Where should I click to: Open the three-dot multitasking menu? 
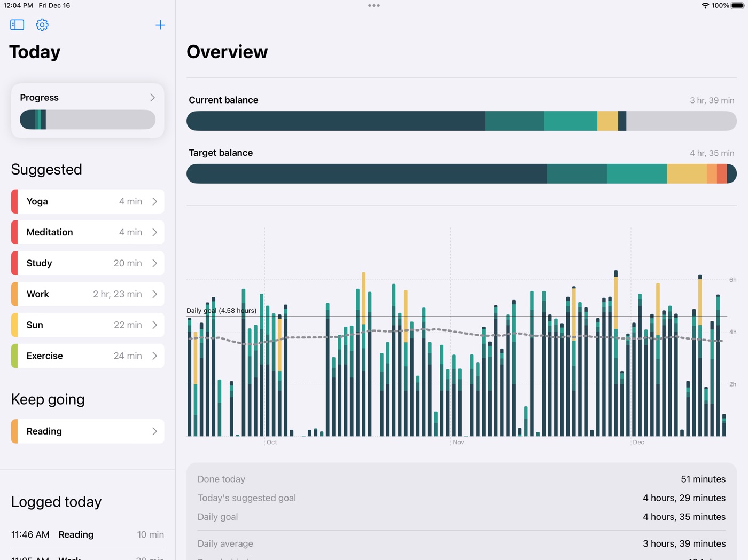(374, 6)
